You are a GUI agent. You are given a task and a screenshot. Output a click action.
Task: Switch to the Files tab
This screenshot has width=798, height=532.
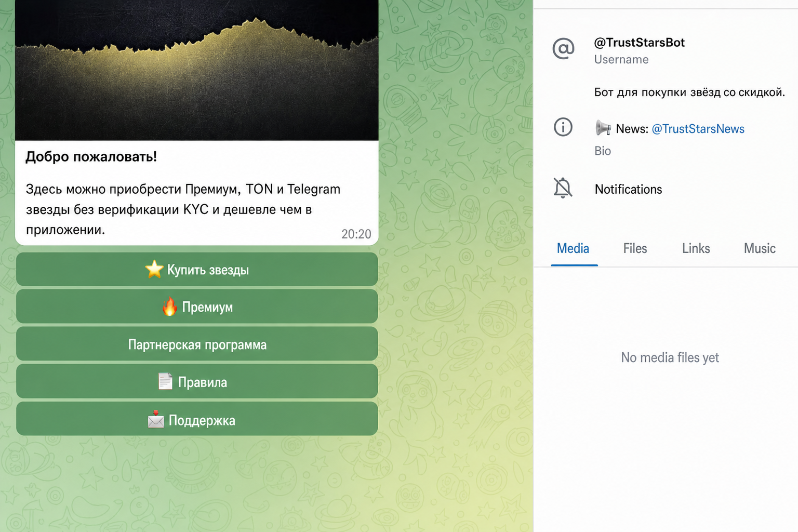coord(635,248)
